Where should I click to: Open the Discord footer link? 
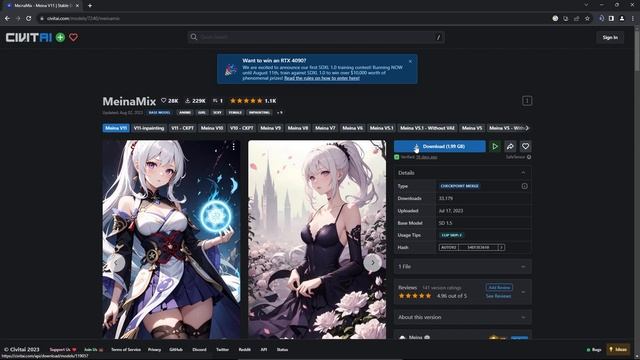(x=199, y=350)
